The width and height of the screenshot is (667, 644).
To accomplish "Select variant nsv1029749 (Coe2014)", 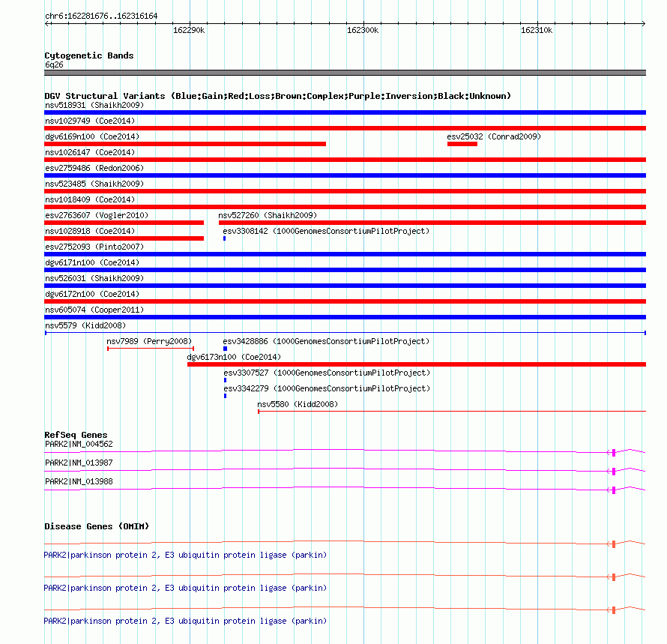I will coord(90,121).
